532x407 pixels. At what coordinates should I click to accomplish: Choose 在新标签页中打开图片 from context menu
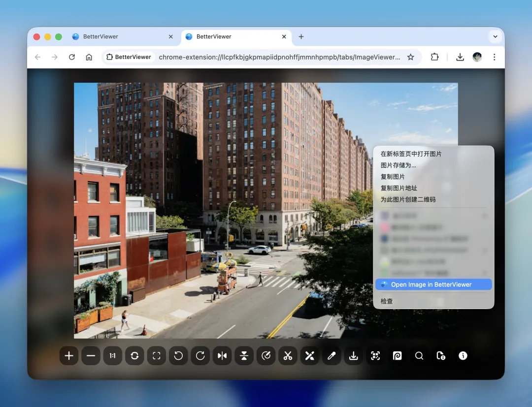coord(433,154)
